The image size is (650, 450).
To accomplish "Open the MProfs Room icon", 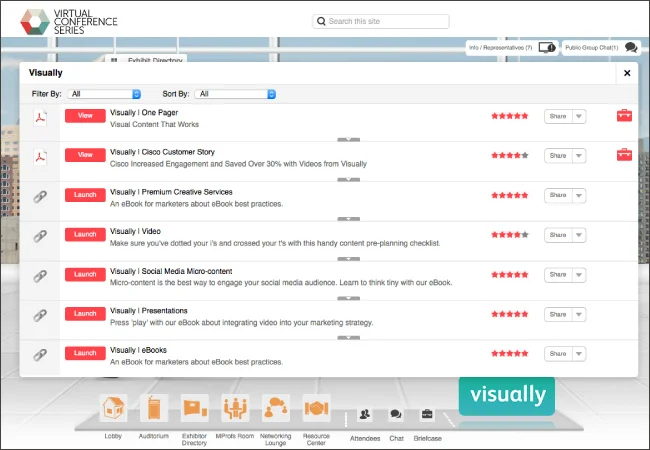I will 235,408.
